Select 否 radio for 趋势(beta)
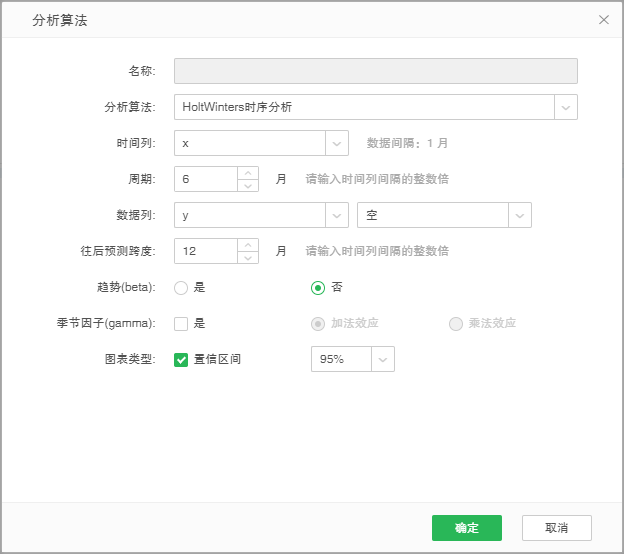This screenshot has width=624, height=554. point(318,288)
